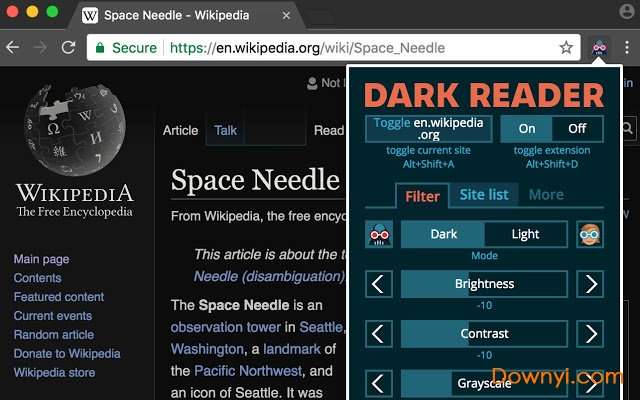Switch to the Wikipedia Talk tab
640x400 pixels.
(x=225, y=130)
